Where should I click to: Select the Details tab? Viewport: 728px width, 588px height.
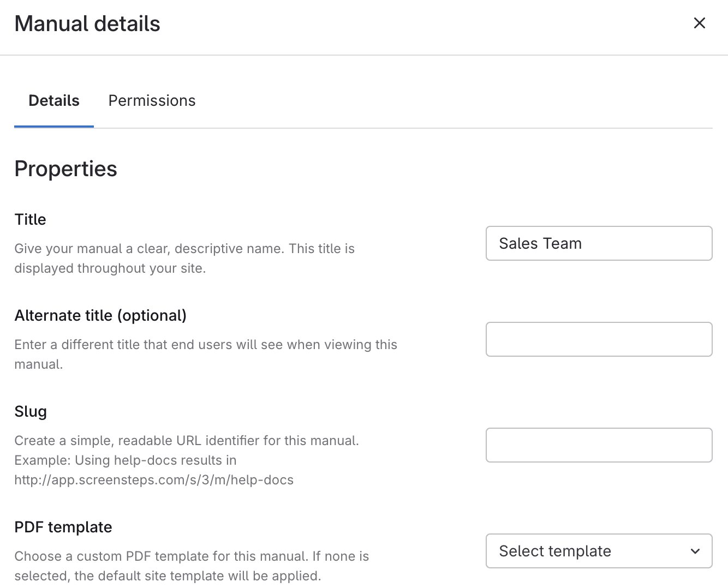(x=54, y=101)
